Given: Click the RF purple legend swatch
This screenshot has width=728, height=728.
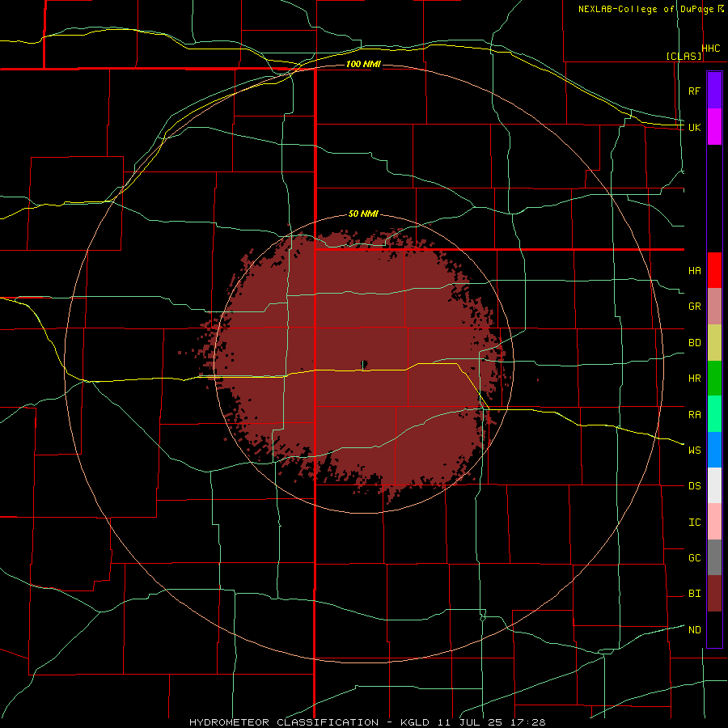Looking at the screenshot, I should pos(714,90).
